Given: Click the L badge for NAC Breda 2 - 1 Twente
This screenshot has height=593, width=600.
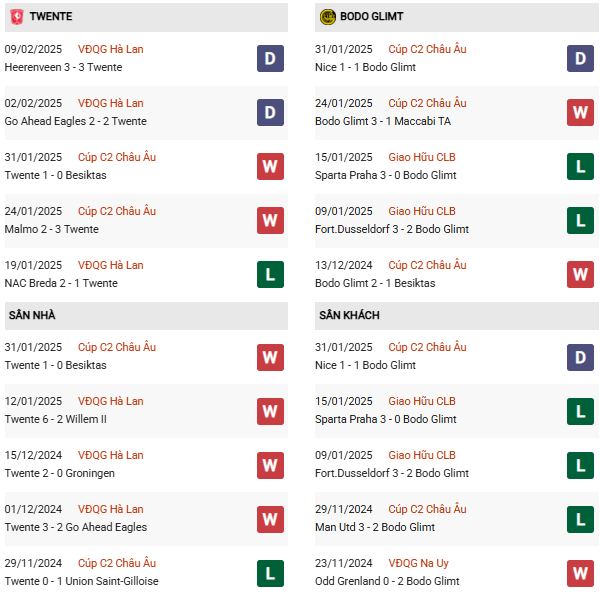Looking at the screenshot, I should click(x=270, y=275).
